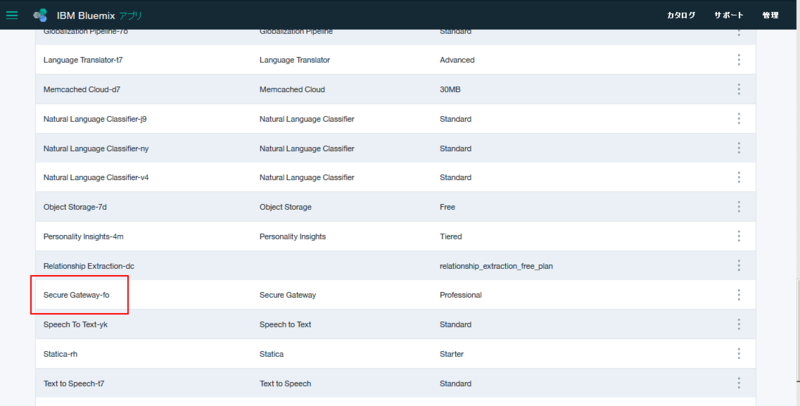Open the Relationship Extraction-dc service
The height and width of the screenshot is (406, 800).
tap(89, 266)
